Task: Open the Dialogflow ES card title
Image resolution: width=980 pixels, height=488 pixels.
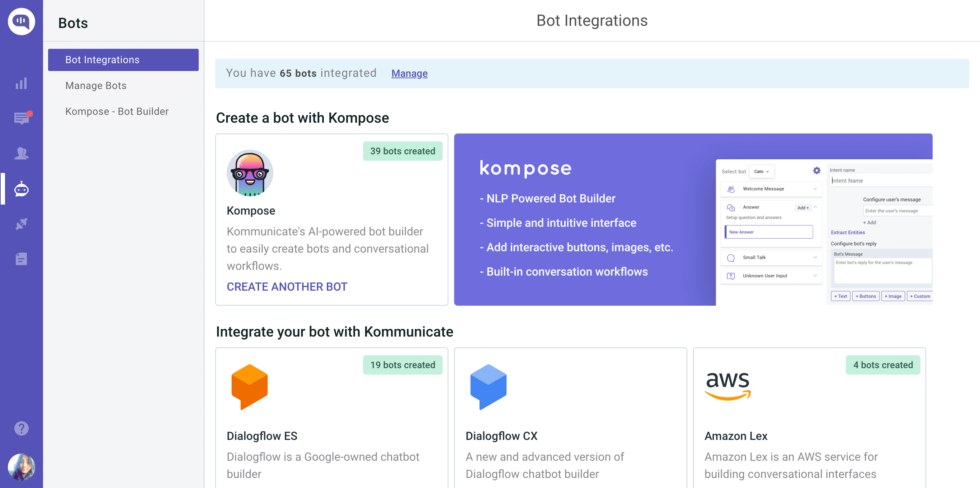Action: pyautogui.click(x=262, y=436)
